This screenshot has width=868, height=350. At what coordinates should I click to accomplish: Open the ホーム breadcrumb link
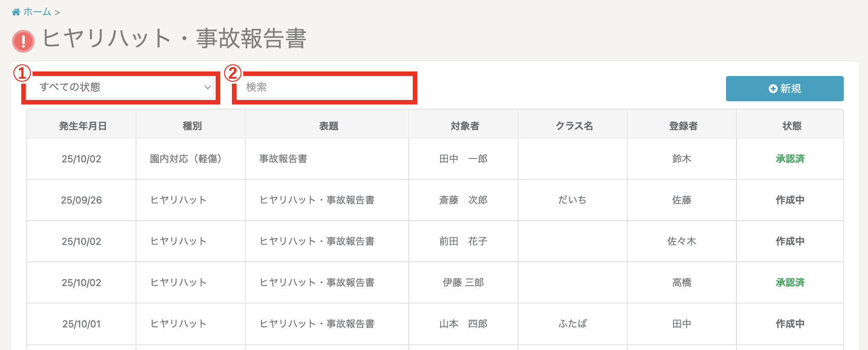[37, 12]
